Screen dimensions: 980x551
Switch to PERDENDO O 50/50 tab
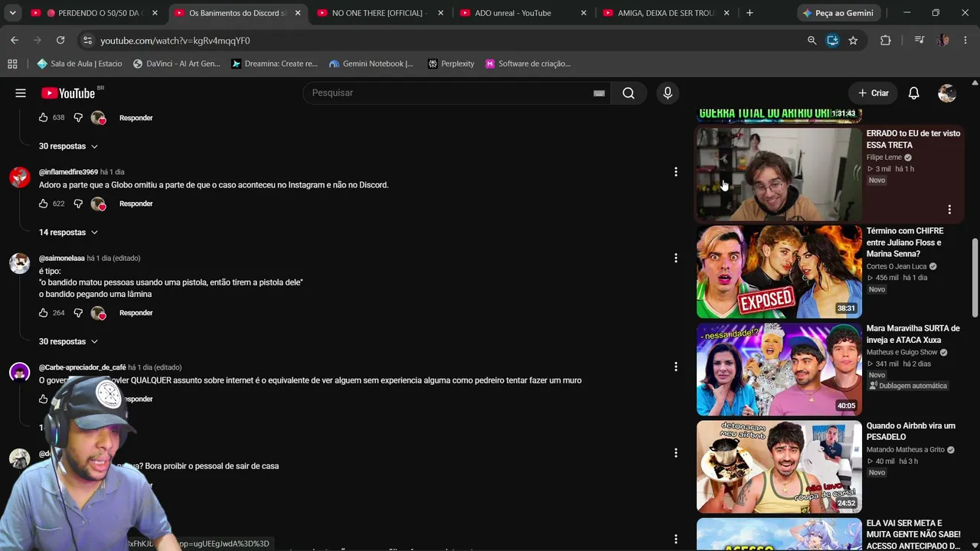[x=95, y=13]
